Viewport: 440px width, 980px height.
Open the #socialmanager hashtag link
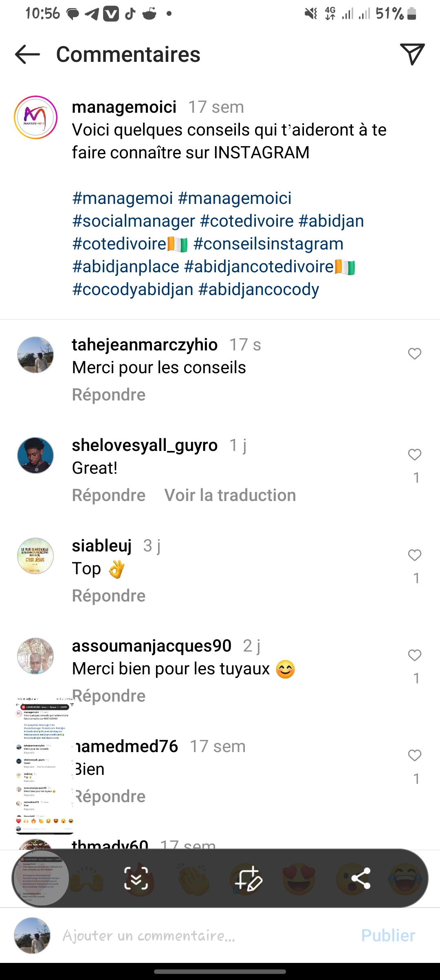click(134, 221)
